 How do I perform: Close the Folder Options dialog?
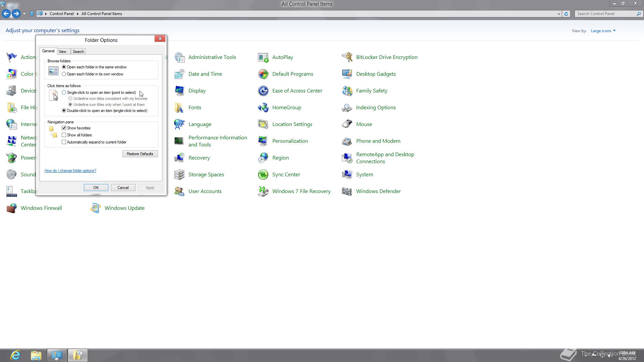(160, 39)
